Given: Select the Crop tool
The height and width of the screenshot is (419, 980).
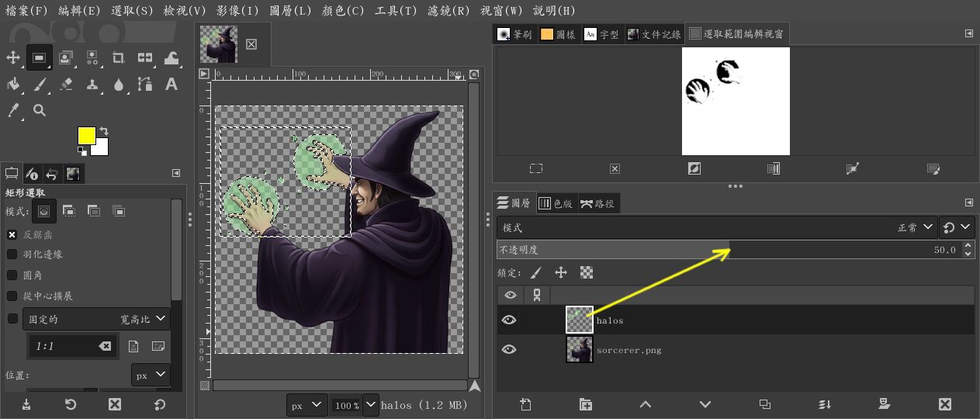Looking at the screenshot, I should tap(119, 57).
